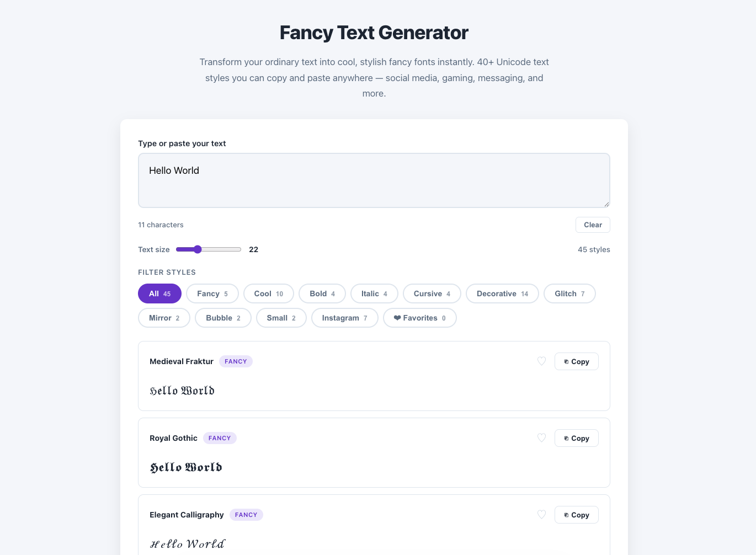Switch to the Cursive filter category
The image size is (756, 555).
click(432, 293)
